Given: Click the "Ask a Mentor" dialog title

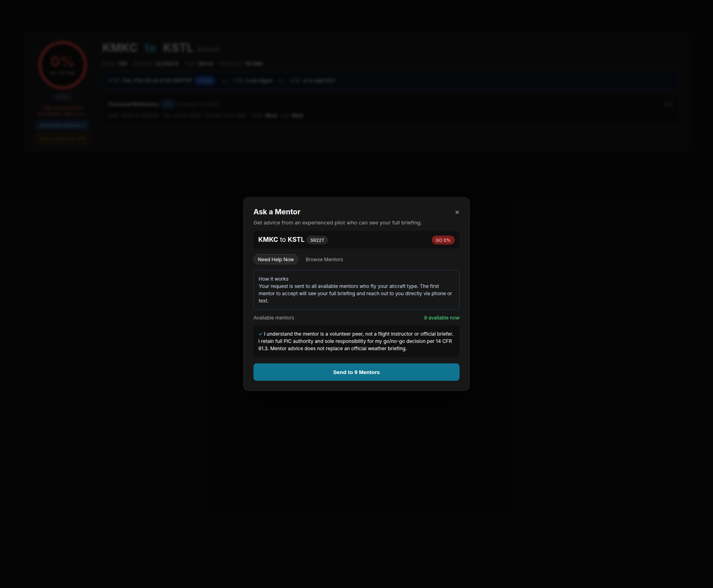Looking at the screenshot, I should (277, 212).
